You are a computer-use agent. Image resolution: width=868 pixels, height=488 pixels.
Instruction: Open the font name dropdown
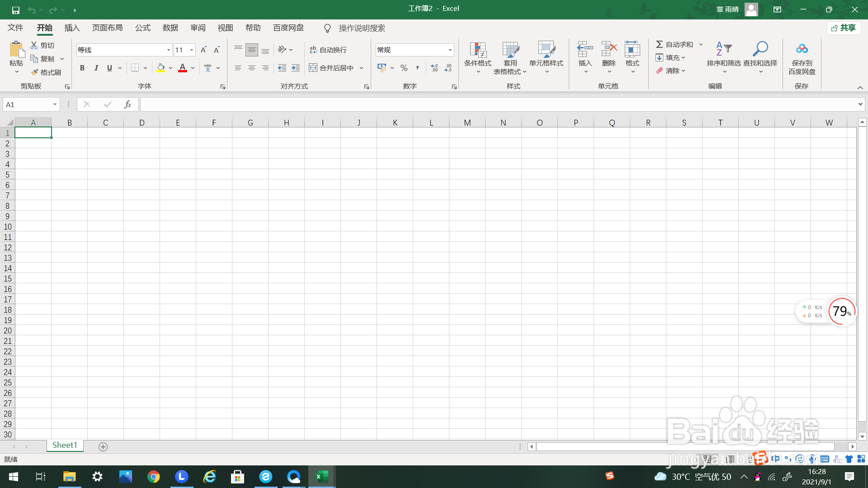[169, 50]
